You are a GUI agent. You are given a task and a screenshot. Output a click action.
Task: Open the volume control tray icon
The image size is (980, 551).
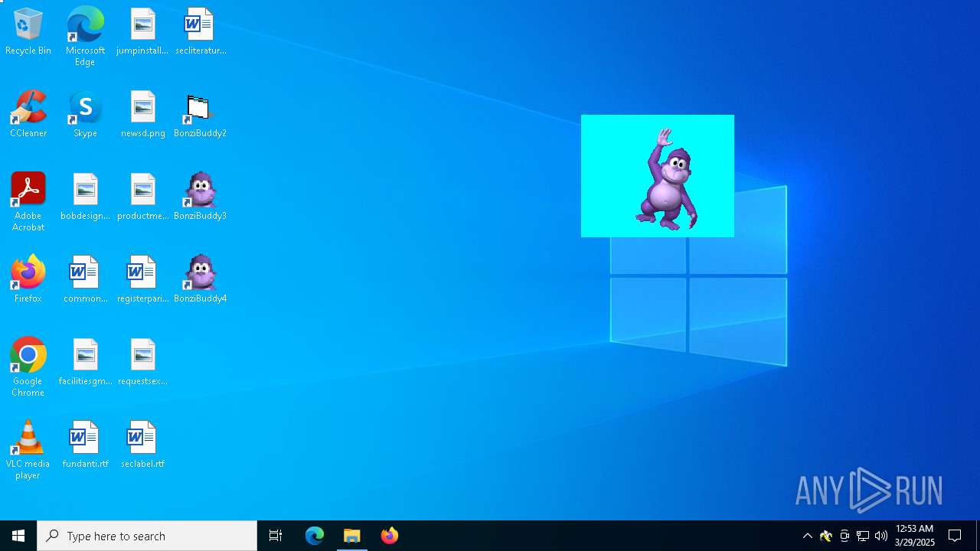point(881,536)
